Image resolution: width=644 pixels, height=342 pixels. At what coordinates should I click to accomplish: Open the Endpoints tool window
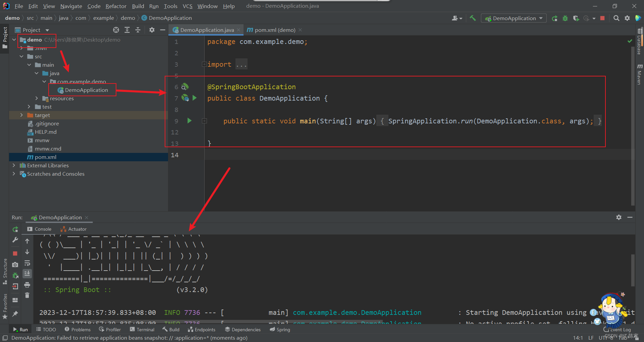[x=202, y=330]
